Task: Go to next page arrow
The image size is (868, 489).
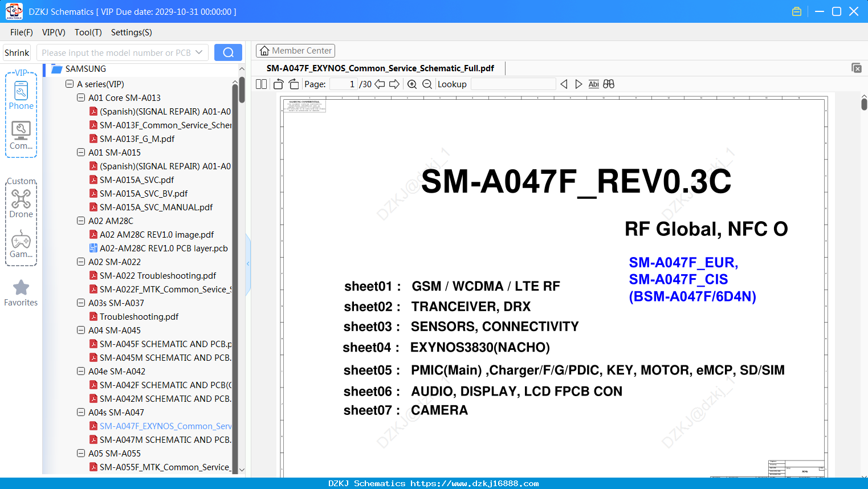Action: click(x=394, y=84)
